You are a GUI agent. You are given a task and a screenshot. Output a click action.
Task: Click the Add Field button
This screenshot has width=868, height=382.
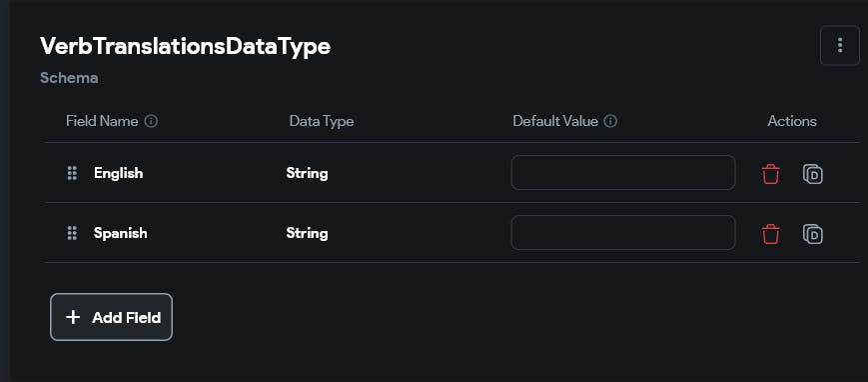111,317
